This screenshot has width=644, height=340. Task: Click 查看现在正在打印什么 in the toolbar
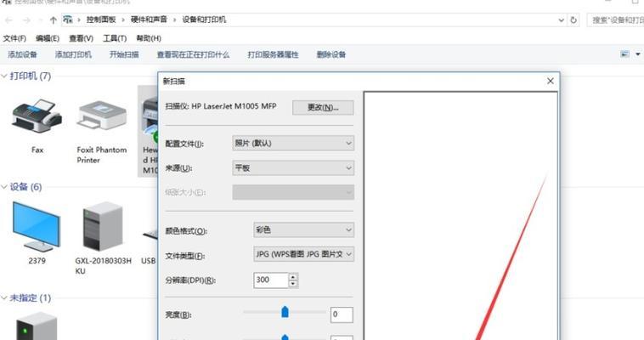coord(193,54)
